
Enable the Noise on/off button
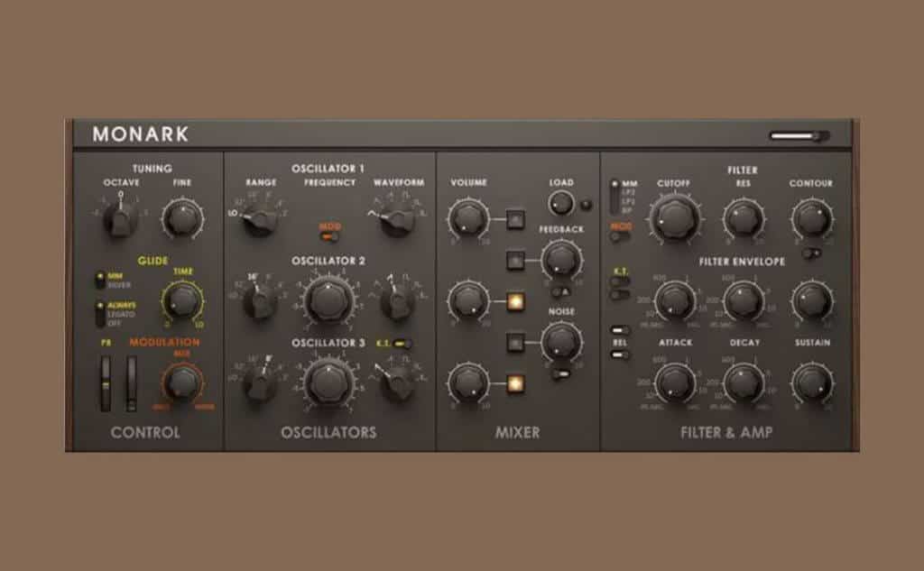[x=515, y=342]
